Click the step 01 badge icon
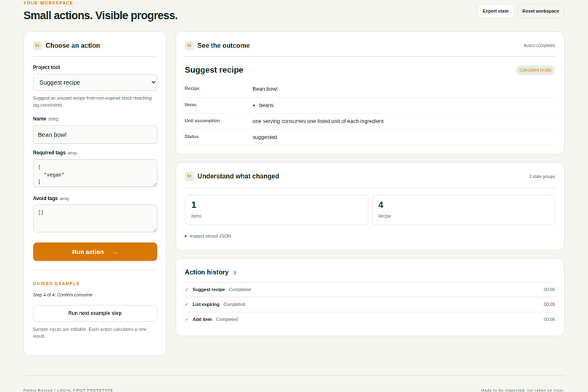This screenshot has width=588, height=392. (x=37, y=45)
